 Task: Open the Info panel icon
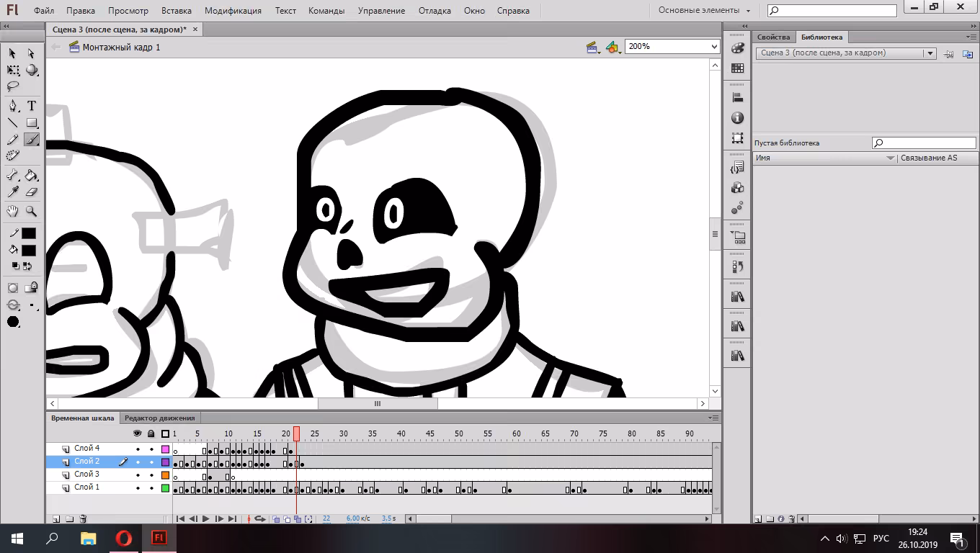[x=737, y=118]
